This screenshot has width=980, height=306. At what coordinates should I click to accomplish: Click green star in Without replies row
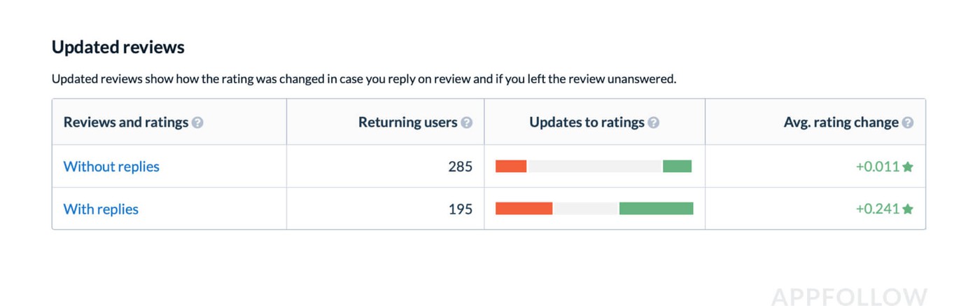coord(908,167)
